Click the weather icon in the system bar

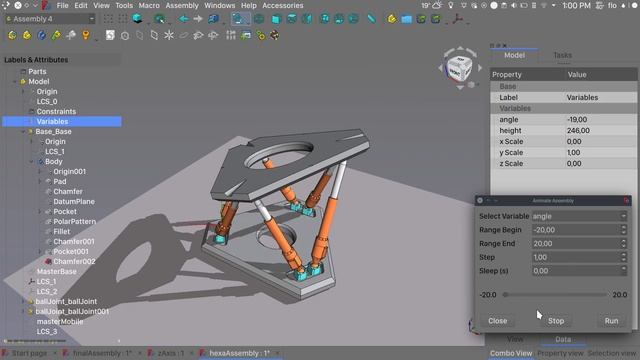[x=437, y=5]
